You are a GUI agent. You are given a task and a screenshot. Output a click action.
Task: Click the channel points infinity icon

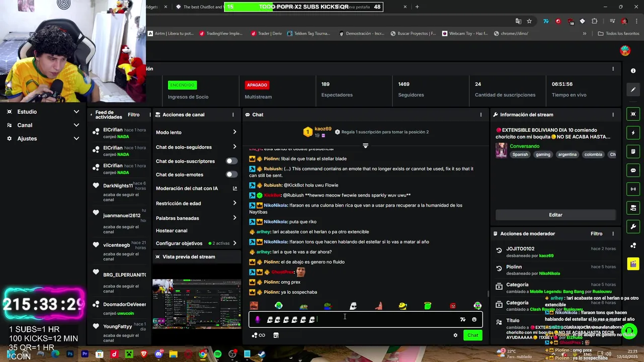pyautogui.click(x=259, y=335)
